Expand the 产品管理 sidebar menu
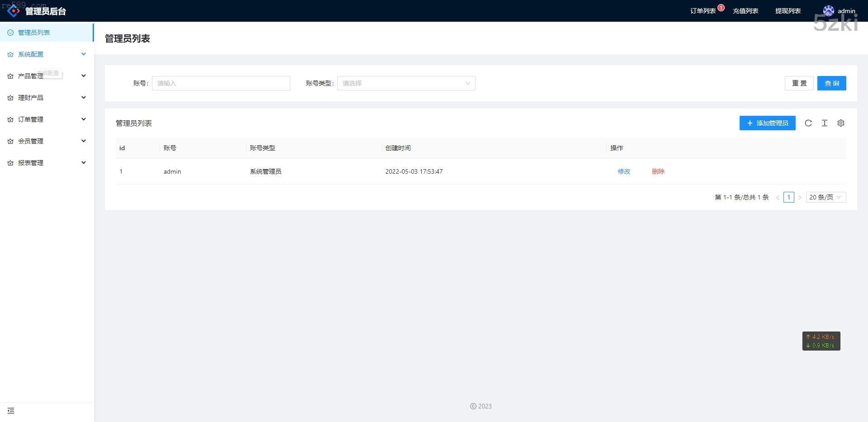Viewport: 868px width, 422px height. (x=47, y=76)
